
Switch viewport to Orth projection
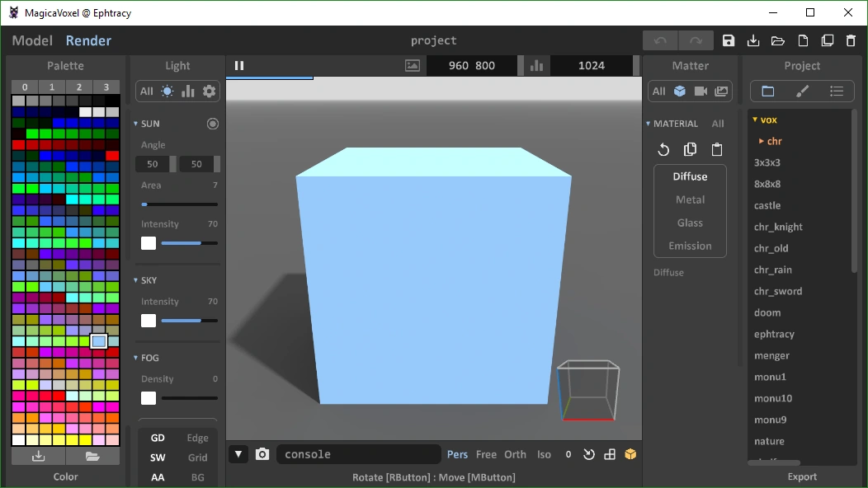click(515, 453)
